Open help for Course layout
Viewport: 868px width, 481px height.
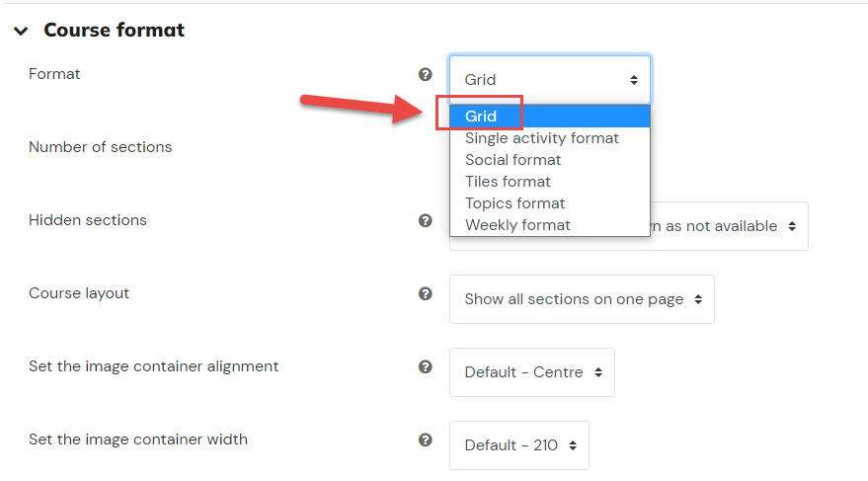click(426, 293)
